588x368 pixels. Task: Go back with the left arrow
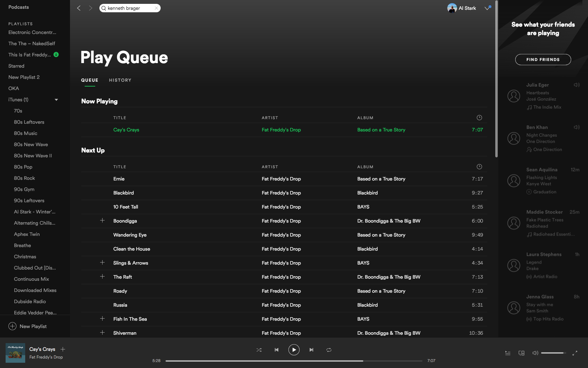(x=79, y=8)
